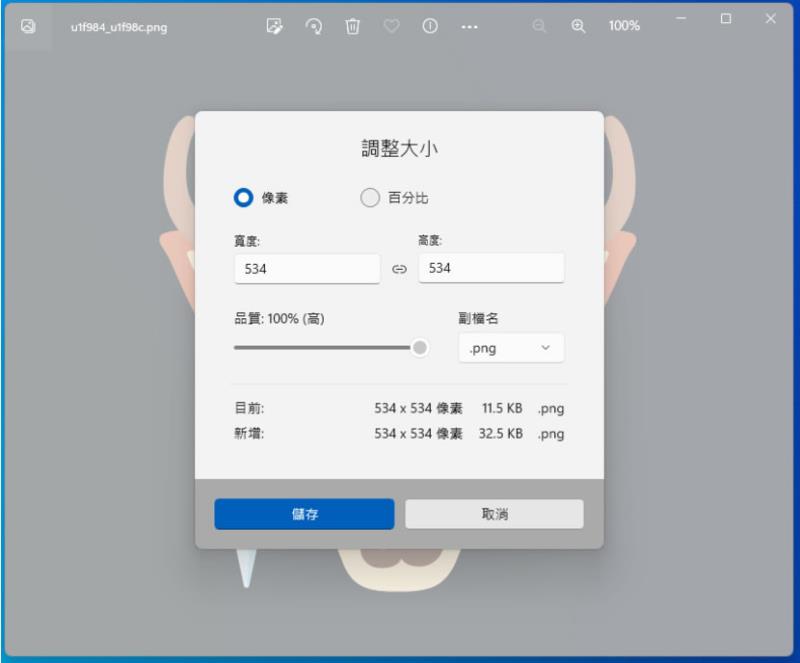Click the 品質: 100% (高) label
Viewport: 800px width, 663px height.
[279, 319]
